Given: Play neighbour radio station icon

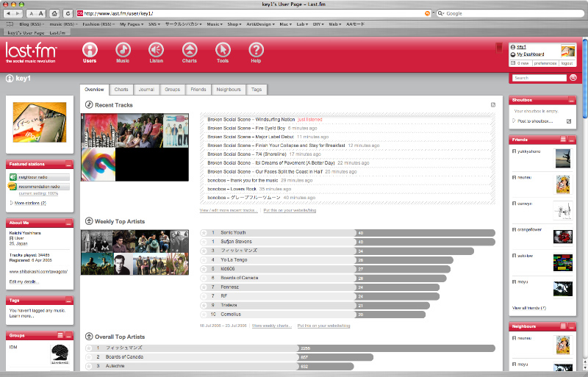Looking at the screenshot, I should pyautogui.click(x=12, y=177).
